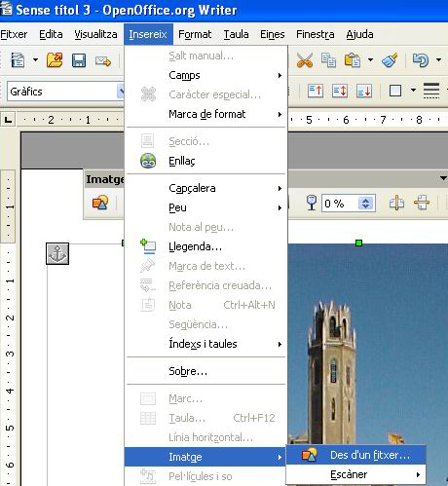Expand the Escàner submenu
The width and height of the screenshot is (448, 486).
[356, 474]
